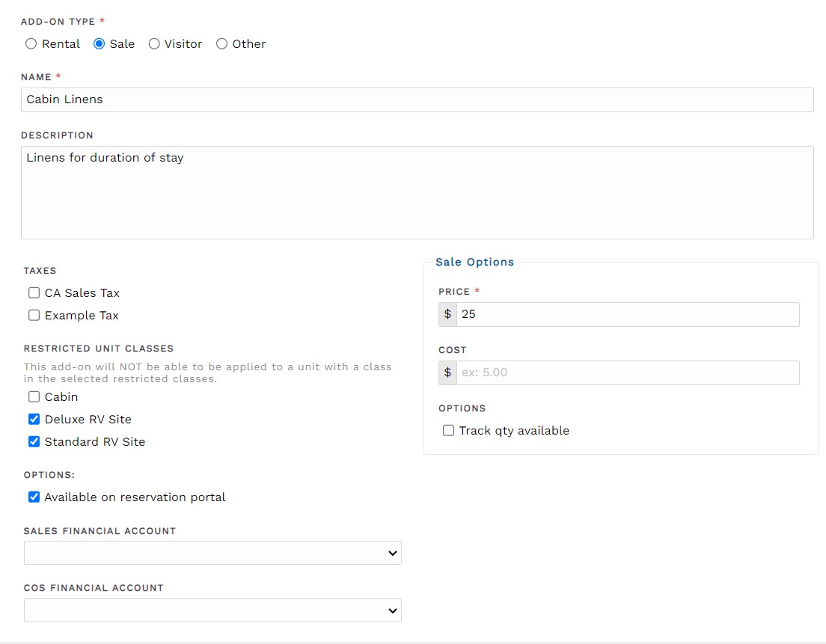
Task: Select the Visitor add-on type
Action: [154, 44]
